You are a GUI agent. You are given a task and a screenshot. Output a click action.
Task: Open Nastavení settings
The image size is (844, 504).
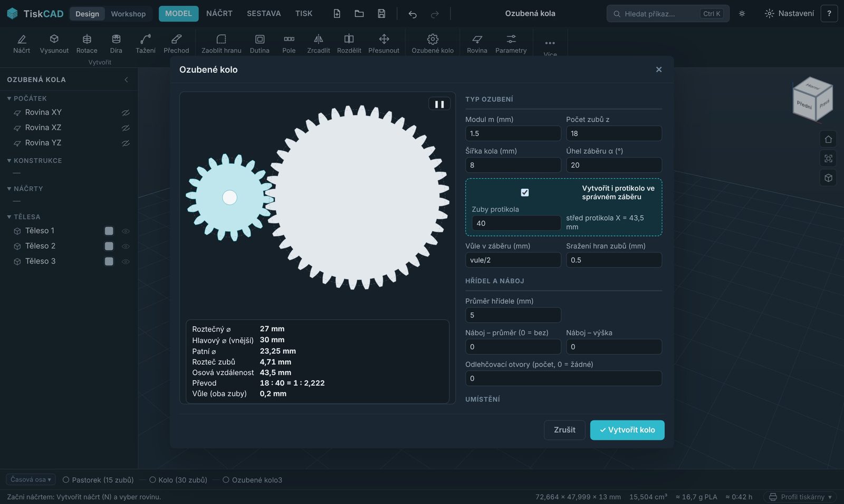(x=789, y=14)
